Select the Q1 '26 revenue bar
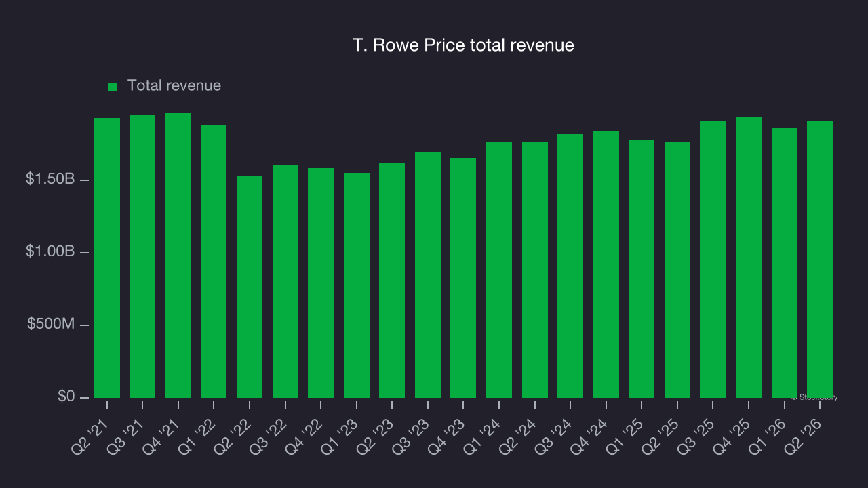Image resolution: width=868 pixels, height=488 pixels. 785,263
